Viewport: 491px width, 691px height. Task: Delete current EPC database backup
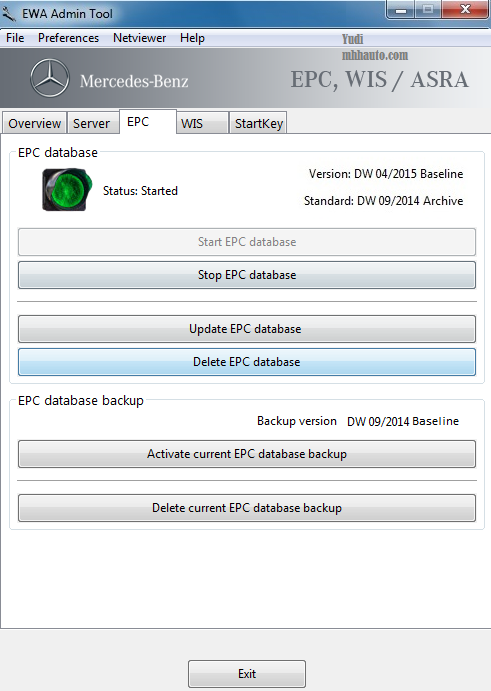[247, 508]
